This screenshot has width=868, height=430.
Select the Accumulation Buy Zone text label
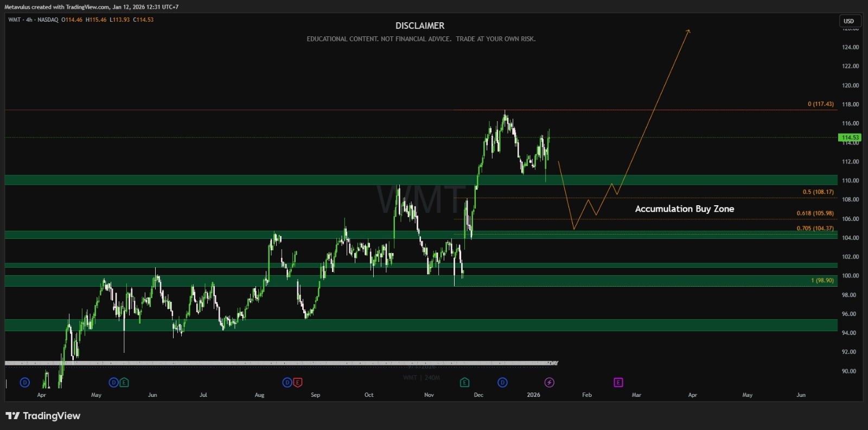coord(684,209)
